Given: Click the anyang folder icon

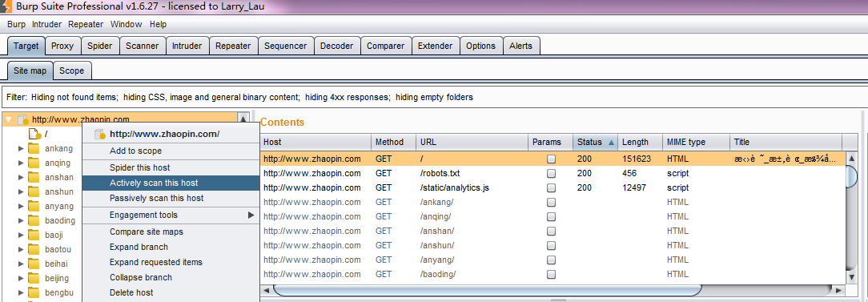Looking at the screenshot, I should point(34,206).
